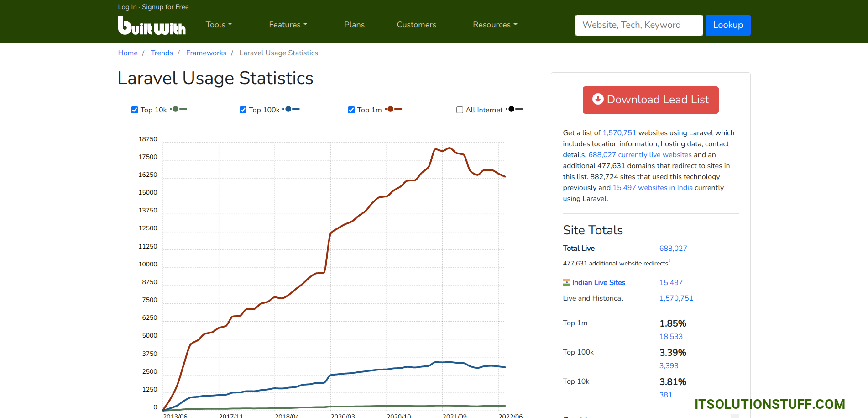Screen dimensions: 868x418
Task: Open 15,497 websites in India link
Action: (x=653, y=188)
